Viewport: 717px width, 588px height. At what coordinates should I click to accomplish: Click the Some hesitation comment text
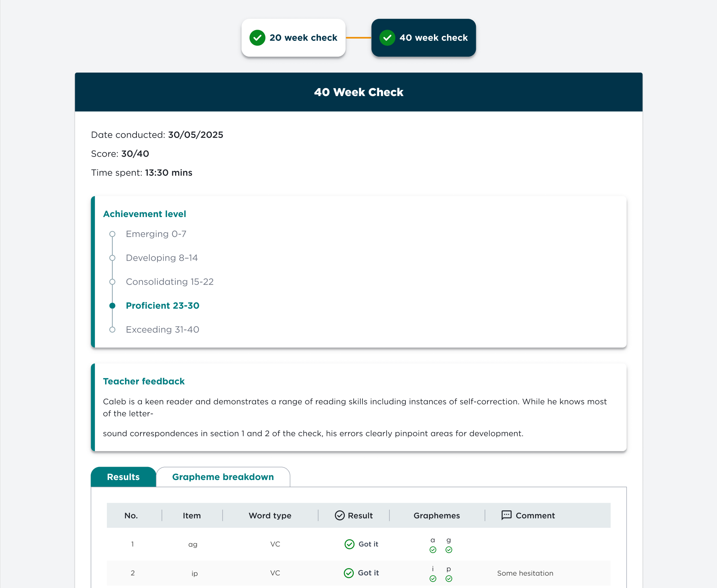[525, 573]
